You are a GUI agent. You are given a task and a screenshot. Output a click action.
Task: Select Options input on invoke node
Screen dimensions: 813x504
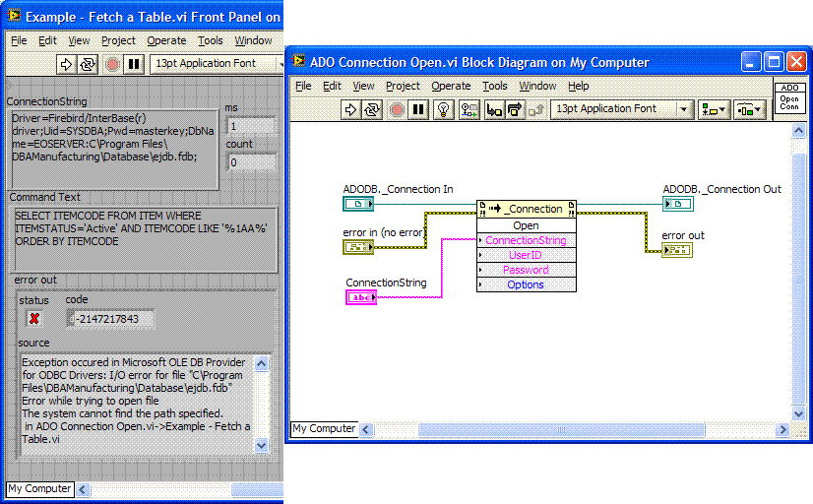(x=527, y=284)
